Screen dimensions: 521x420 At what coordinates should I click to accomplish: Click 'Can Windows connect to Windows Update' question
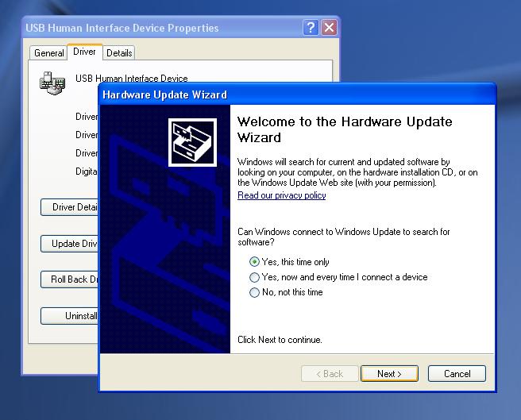coord(344,237)
